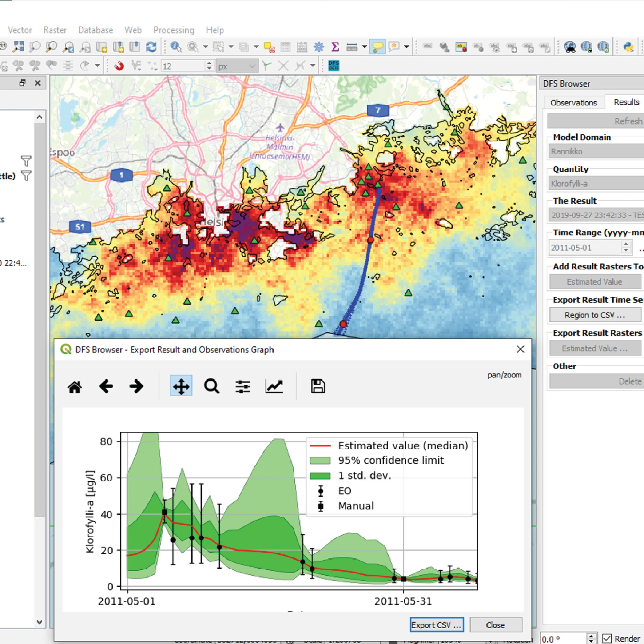
Task: Launch the DFS QGIS plugin toolbar icon
Action: (x=333, y=65)
